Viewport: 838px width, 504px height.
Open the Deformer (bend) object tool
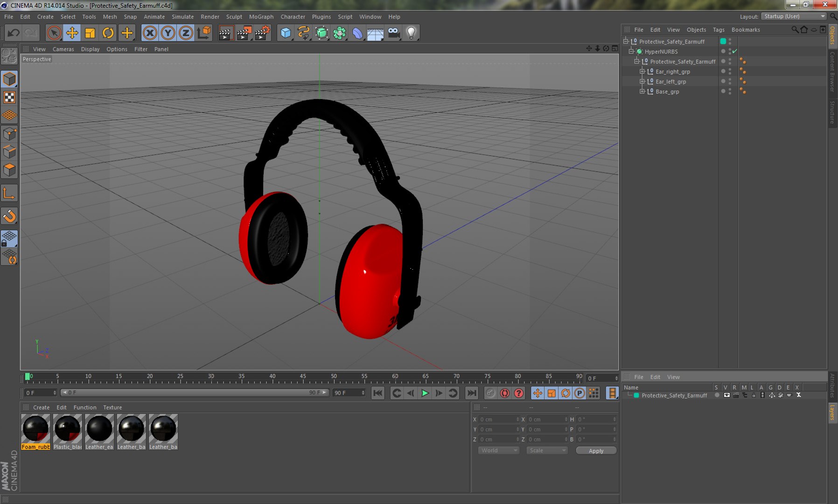pyautogui.click(x=357, y=33)
